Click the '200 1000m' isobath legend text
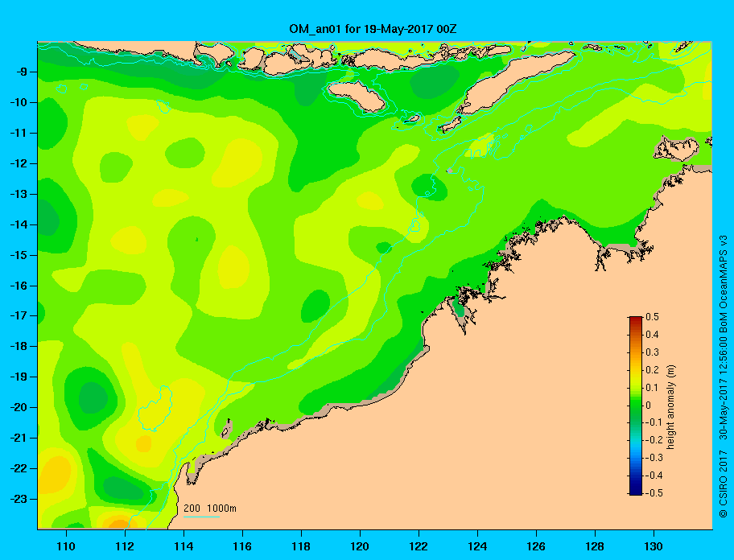 coord(210,509)
